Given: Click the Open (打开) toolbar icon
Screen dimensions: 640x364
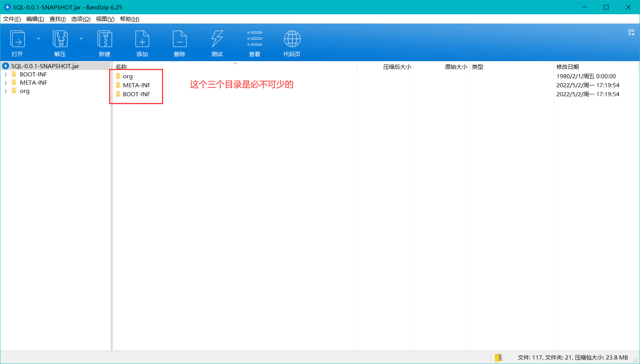Looking at the screenshot, I should pos(17,39).
